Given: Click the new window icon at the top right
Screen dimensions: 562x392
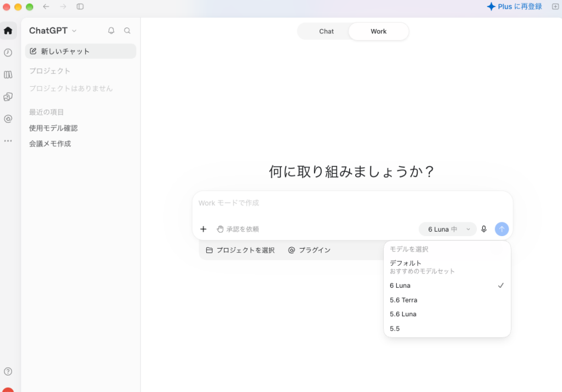Looking at the screenshot, I should (555, 7).
